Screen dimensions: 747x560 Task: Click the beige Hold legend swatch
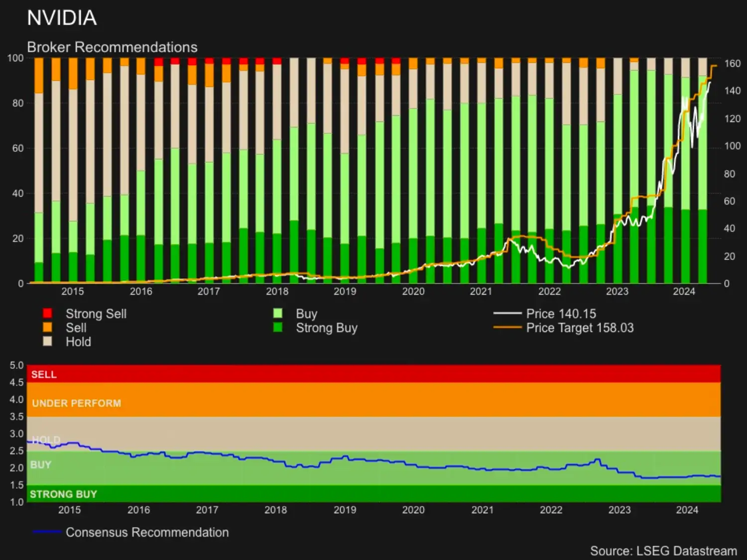[48, 341]
